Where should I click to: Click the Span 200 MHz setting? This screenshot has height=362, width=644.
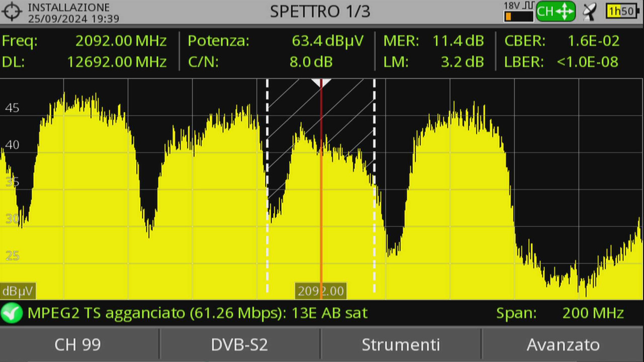pyautogui.click(x=560, y=313)
